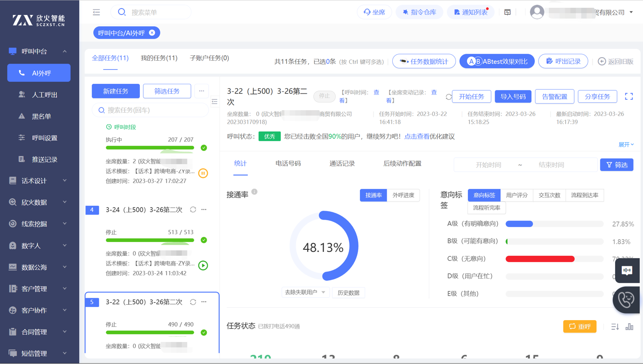Open the bar chart view icon in 任务状态

(629, 327)
